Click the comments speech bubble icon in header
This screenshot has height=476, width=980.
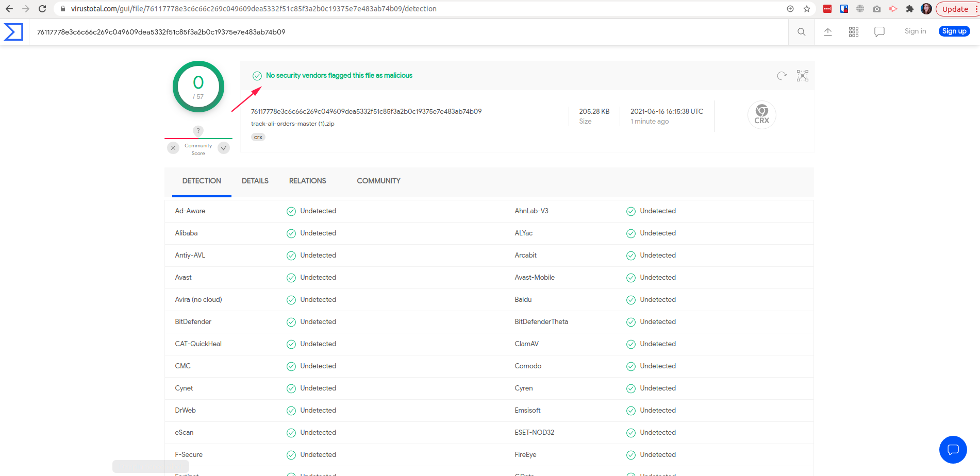click(879, 32)
